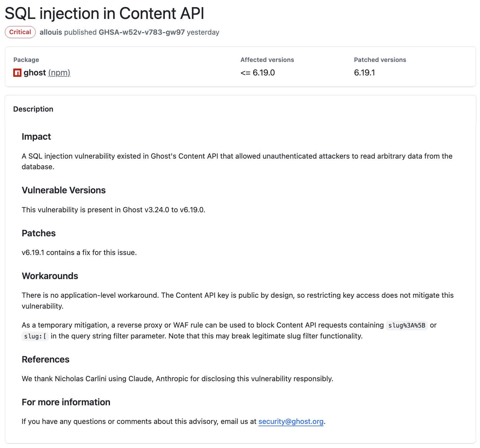Click the References heading
480x448 pixels.
click(x=46, y=359)
